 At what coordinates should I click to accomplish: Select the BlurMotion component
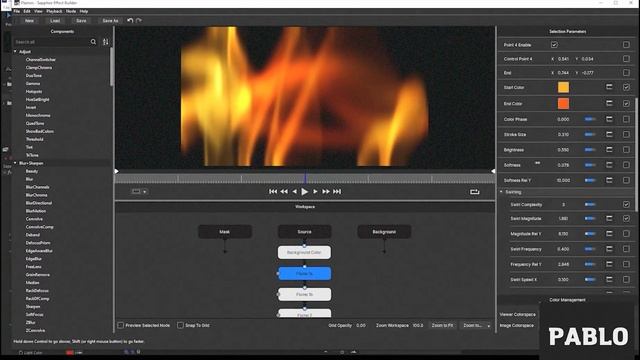coord(36,211)
